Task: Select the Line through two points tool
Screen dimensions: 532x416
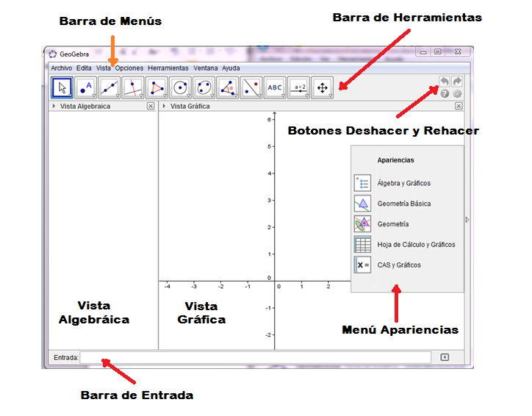Action: click(109, 87)
